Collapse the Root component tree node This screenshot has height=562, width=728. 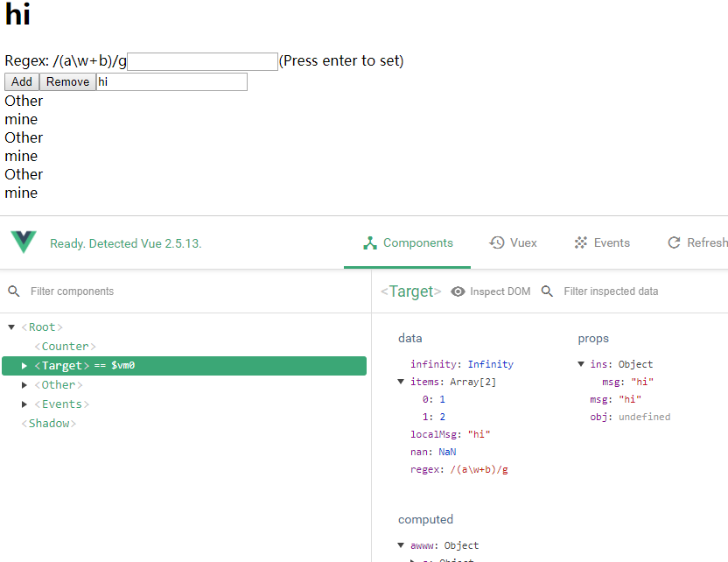[11, 327]
